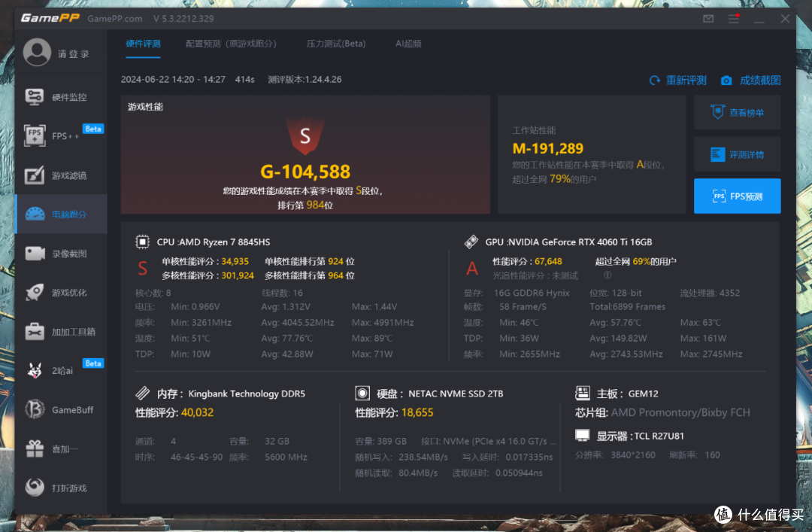
Task: Open the user avatar login icon
Action: coord(37,52)
